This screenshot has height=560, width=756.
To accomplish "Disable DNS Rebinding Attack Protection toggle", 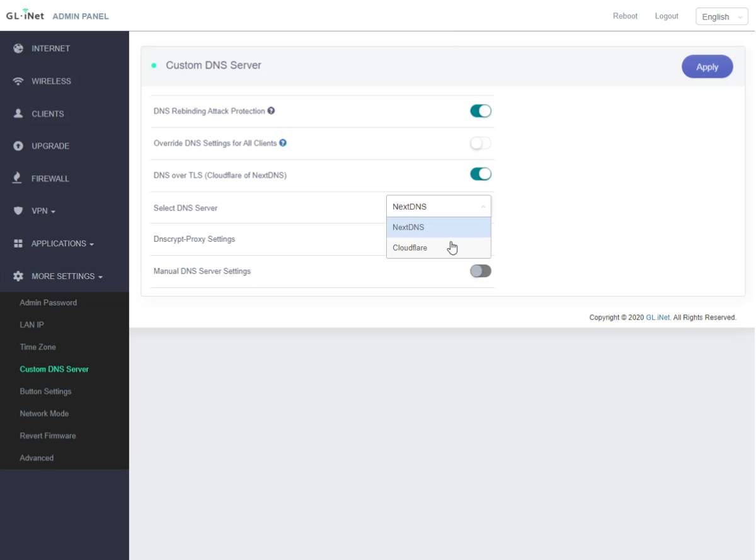I will (x=481, y=111).
